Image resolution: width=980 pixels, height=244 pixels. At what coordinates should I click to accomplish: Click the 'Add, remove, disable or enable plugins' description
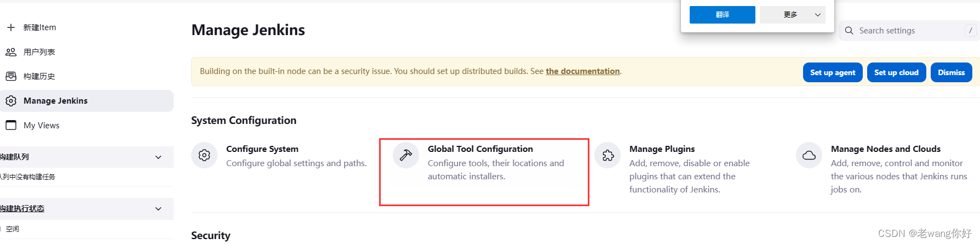pyautogui.click(x=690, y=177)
